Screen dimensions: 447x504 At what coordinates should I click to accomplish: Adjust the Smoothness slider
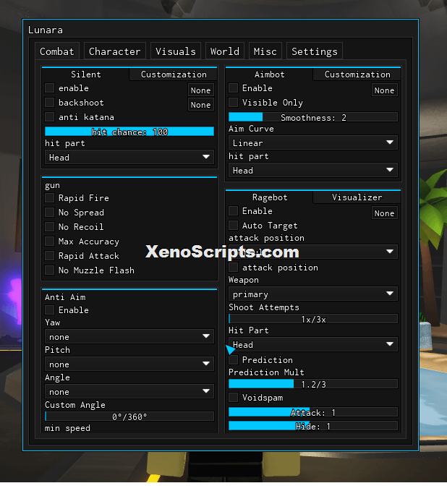(x=313, y=117)
